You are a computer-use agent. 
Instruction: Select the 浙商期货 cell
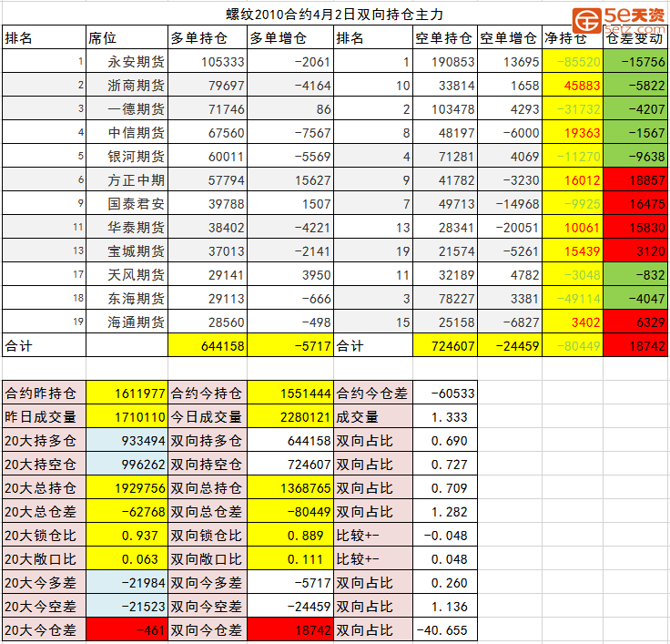[127, 85]
